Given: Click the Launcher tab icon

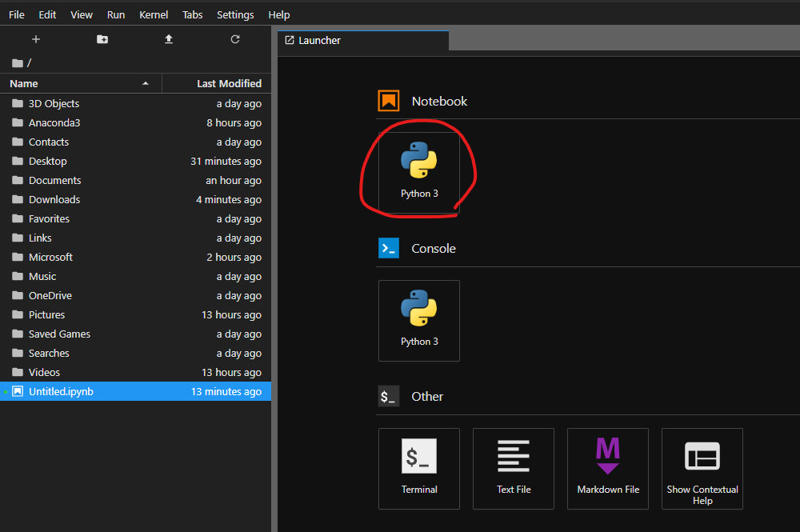Looking at the screenshot, I should [x=290, y=40].
